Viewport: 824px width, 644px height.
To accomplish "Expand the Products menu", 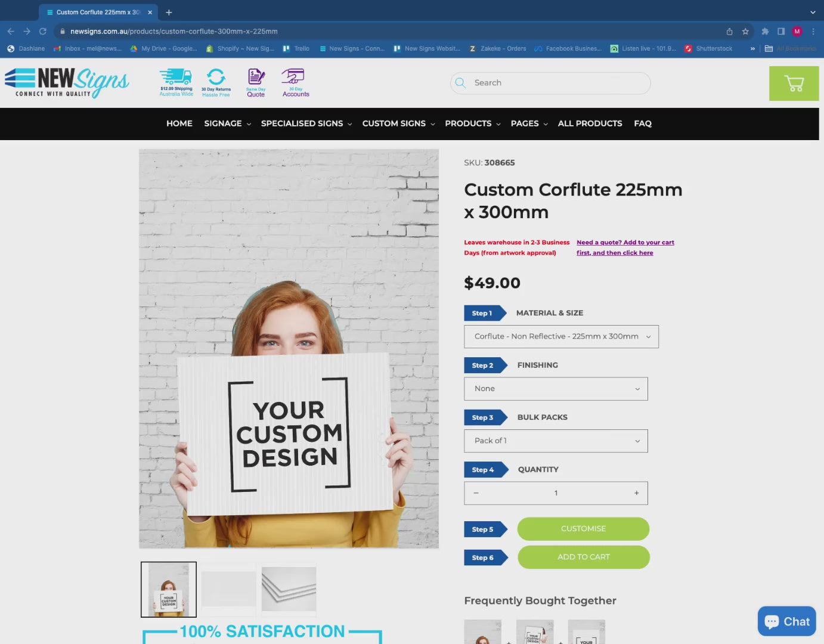I will tap(472, 123).
